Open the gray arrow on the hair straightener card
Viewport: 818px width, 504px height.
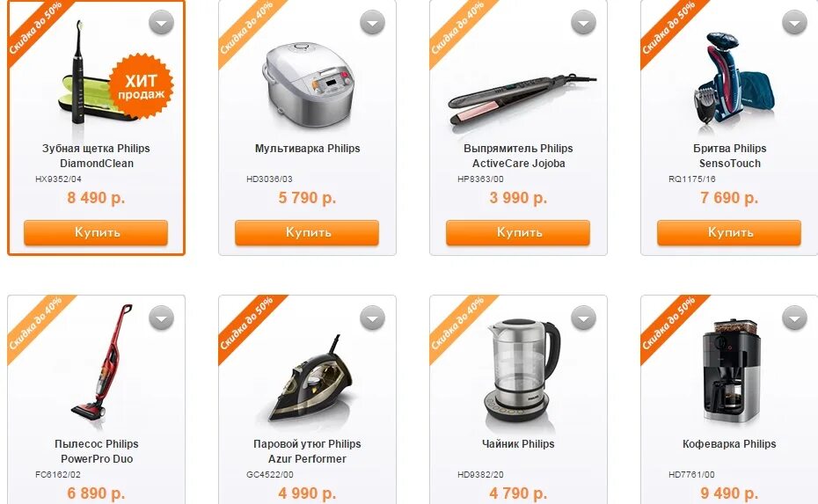click(583, 23)
